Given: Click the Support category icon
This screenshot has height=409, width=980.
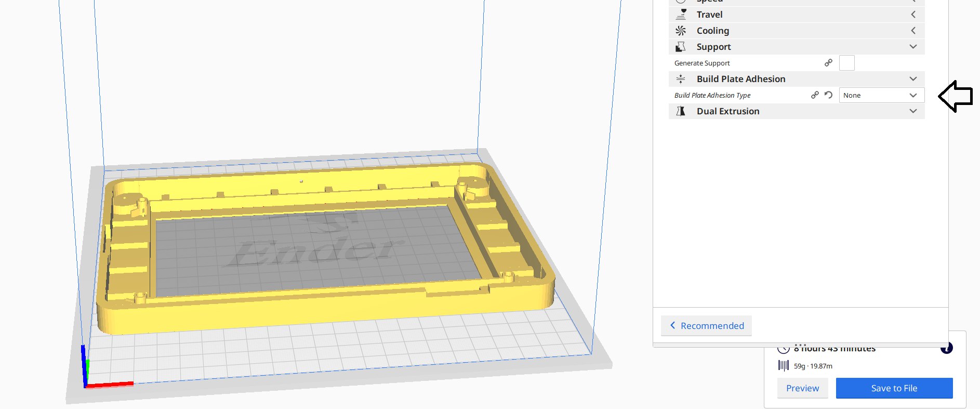Looking at the screenshot, I should click(x=681, y=47).
